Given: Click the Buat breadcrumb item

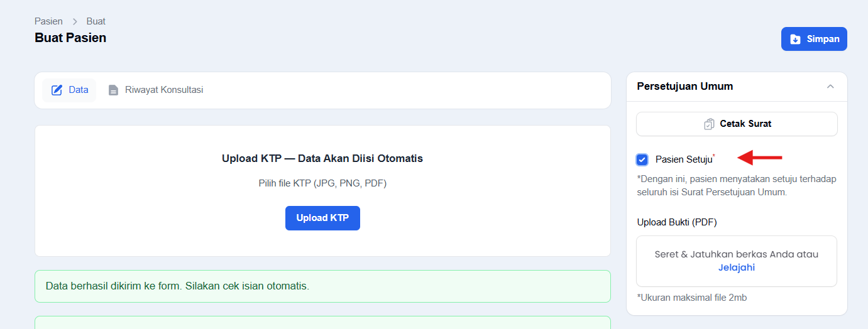Looking at the screenshot, I should pos(96,21).
